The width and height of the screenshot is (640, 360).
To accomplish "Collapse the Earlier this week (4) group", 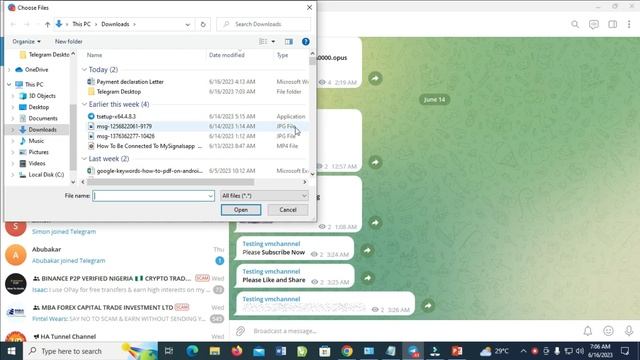I will 84,104.
